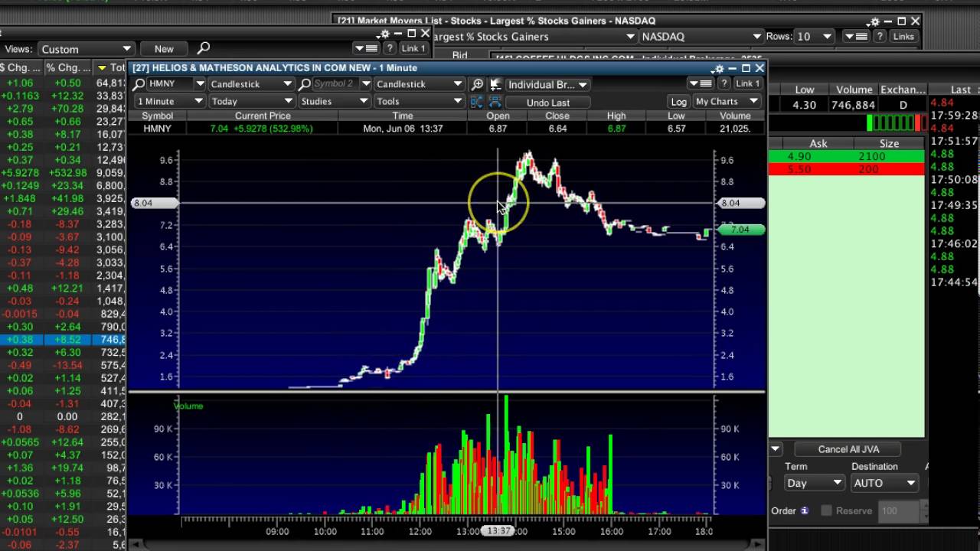Open help question mark in chart window
Screen dimensions: 980x551
724,83
